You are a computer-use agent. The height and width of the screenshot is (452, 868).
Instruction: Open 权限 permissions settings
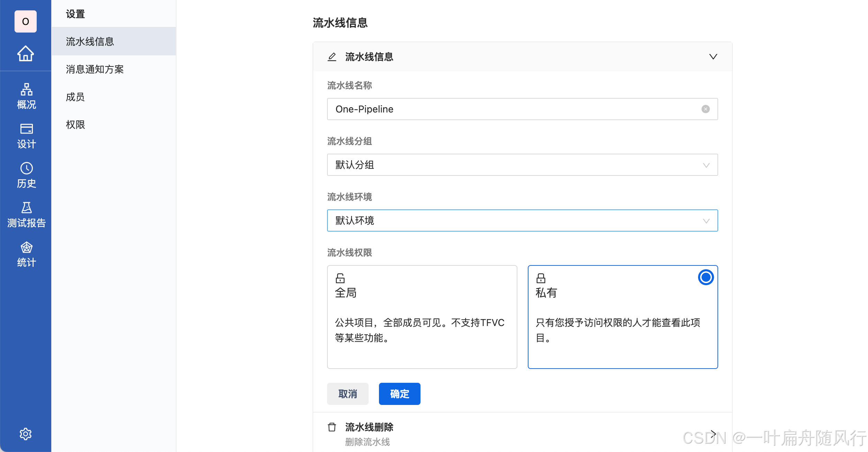click(x=114, y=125)
